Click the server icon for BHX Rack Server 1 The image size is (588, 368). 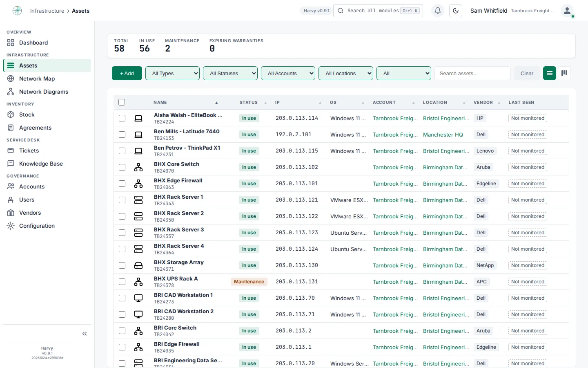pos(138,200)
